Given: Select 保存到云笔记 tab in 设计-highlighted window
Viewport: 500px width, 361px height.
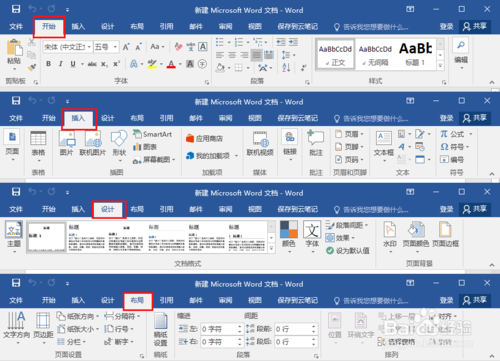Looking at the screenshot, I should tap(298, 209).
